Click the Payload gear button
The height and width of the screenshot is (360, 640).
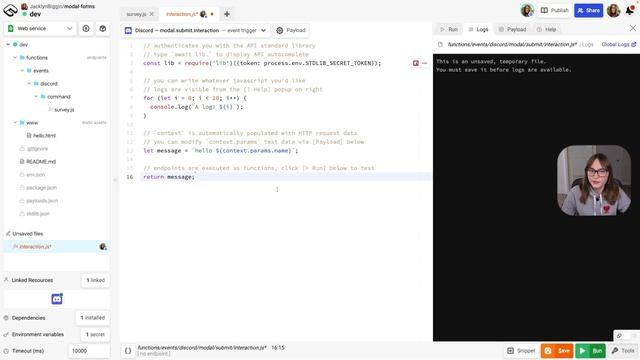pos(291,31)
